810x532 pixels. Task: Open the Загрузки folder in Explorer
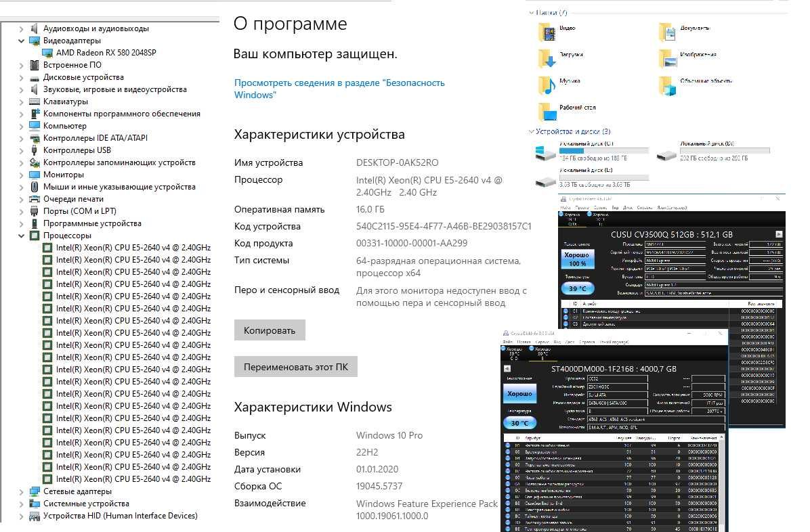click(547, 59)
